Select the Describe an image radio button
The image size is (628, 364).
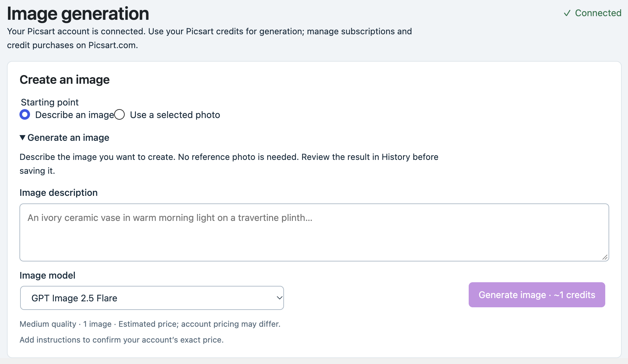pyautogui.click(x=25, y=115)
